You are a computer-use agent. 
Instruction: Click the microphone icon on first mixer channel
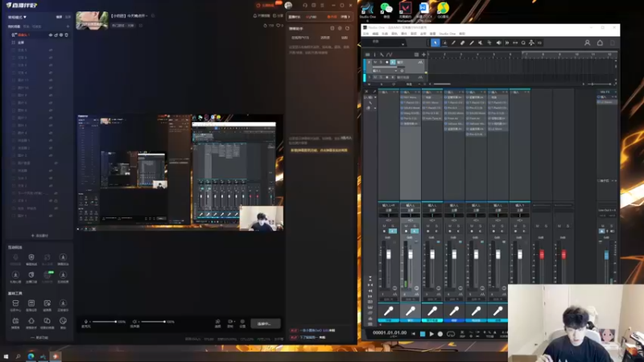(x=389, y=311)
